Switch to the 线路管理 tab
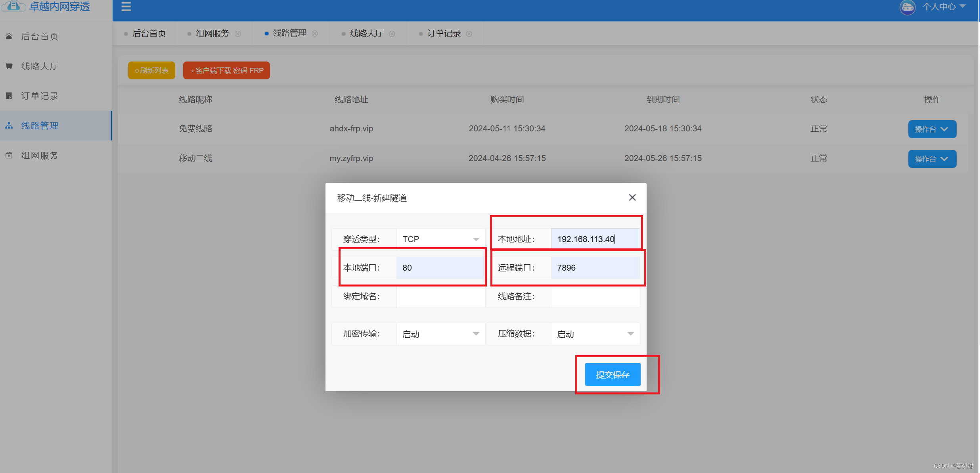Screen dimensions: 980x473 289,33
